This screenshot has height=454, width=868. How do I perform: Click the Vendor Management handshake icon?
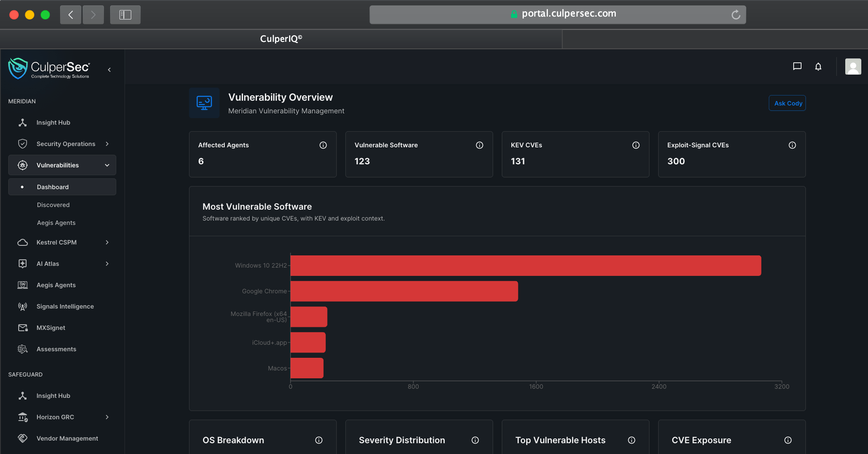(23, 438)
